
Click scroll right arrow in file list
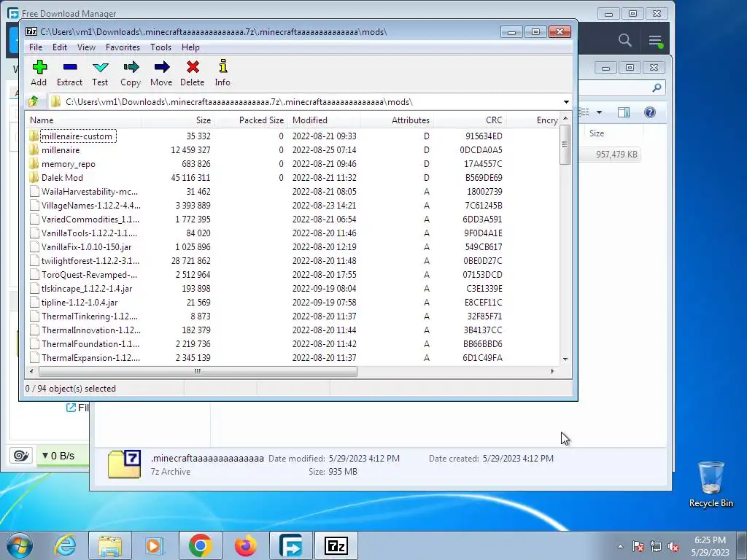(552, 371)
